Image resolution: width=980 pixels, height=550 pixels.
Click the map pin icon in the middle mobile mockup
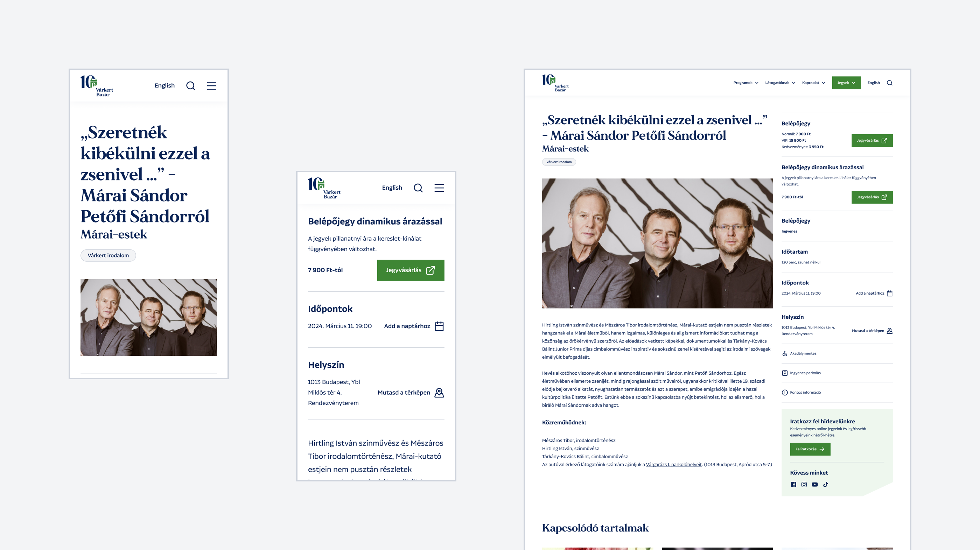click(439, 393)
